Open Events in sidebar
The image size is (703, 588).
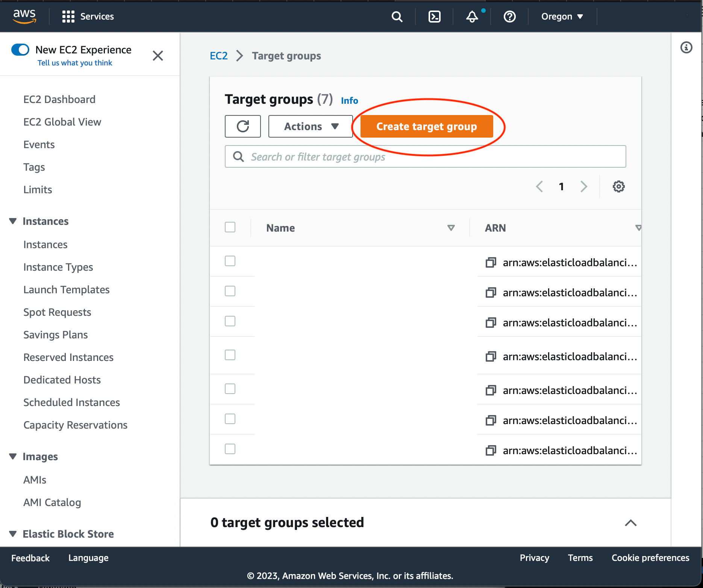coord(39,144)
